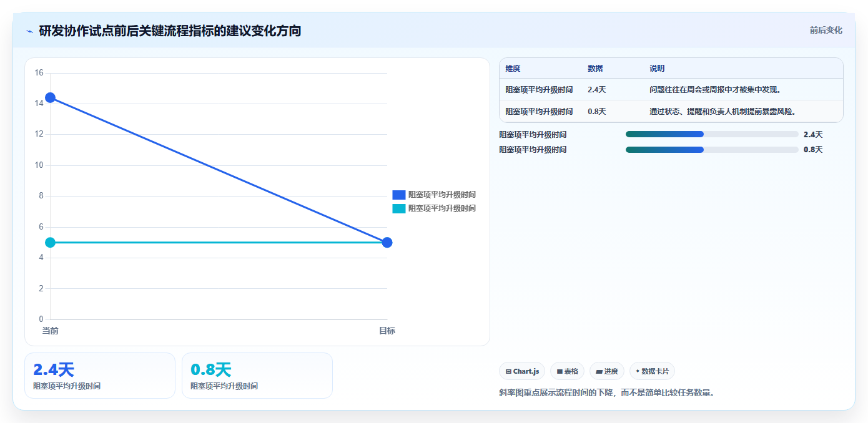The image size is (868, 423).
Task: Select the title 研发协作试点前后关键流程指标的建议变化方向
Action: click(x=170, y=31)
